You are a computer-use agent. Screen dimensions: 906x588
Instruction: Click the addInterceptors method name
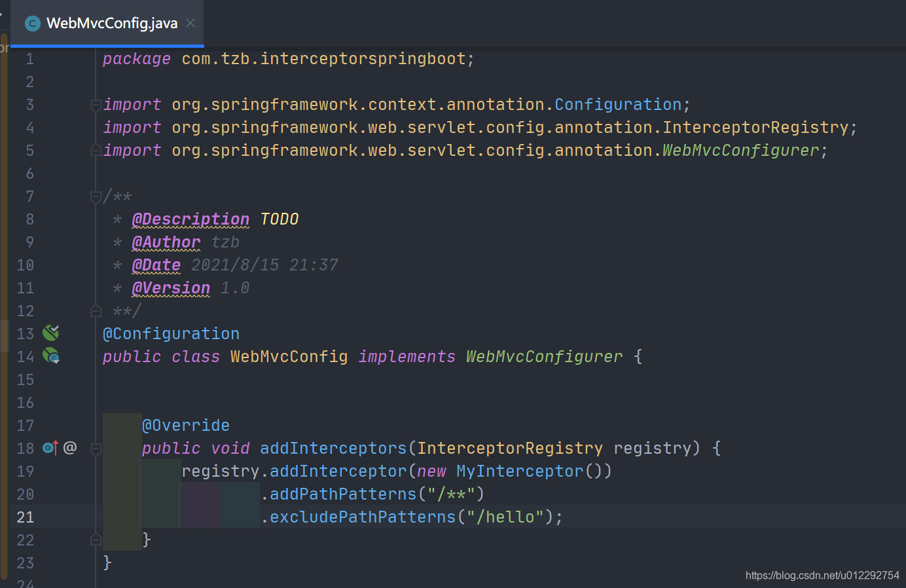click(333, 449)
